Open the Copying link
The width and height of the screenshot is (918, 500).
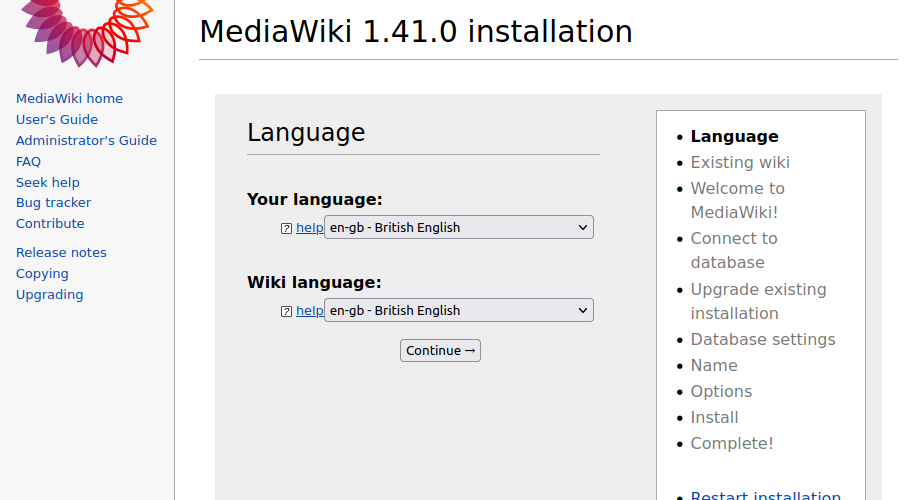point(42,273)
